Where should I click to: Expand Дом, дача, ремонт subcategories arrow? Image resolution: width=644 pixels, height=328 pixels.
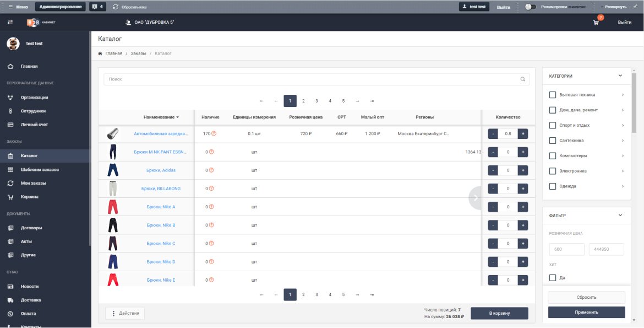point(623,110)
